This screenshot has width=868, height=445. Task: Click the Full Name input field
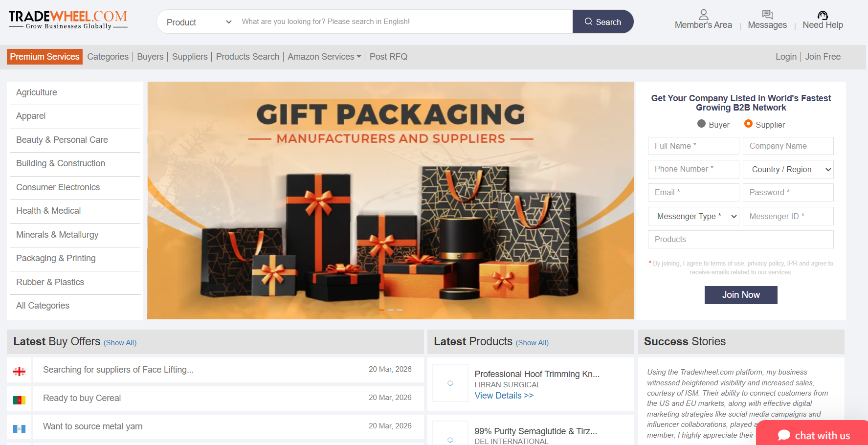[x=693, y=146]
